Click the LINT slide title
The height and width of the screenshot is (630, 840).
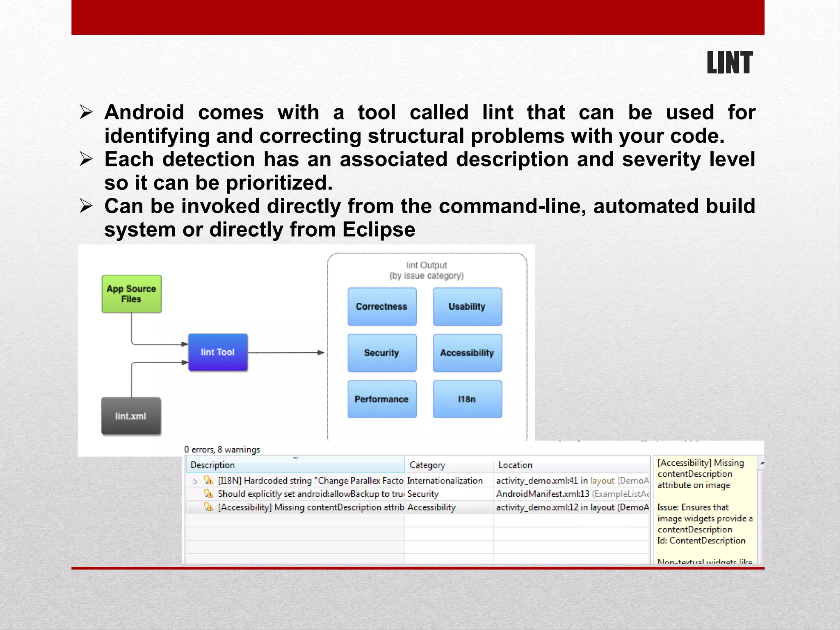(729, 63)
